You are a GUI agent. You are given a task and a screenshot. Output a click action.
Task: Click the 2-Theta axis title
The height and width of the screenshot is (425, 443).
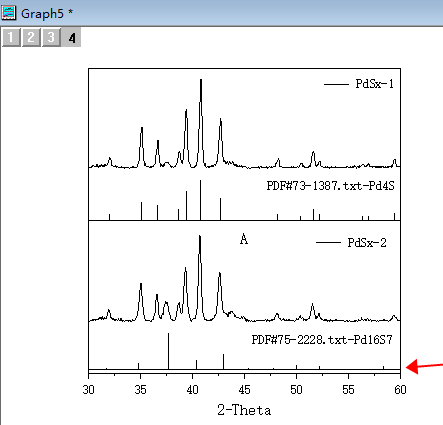tap(244, 410)
